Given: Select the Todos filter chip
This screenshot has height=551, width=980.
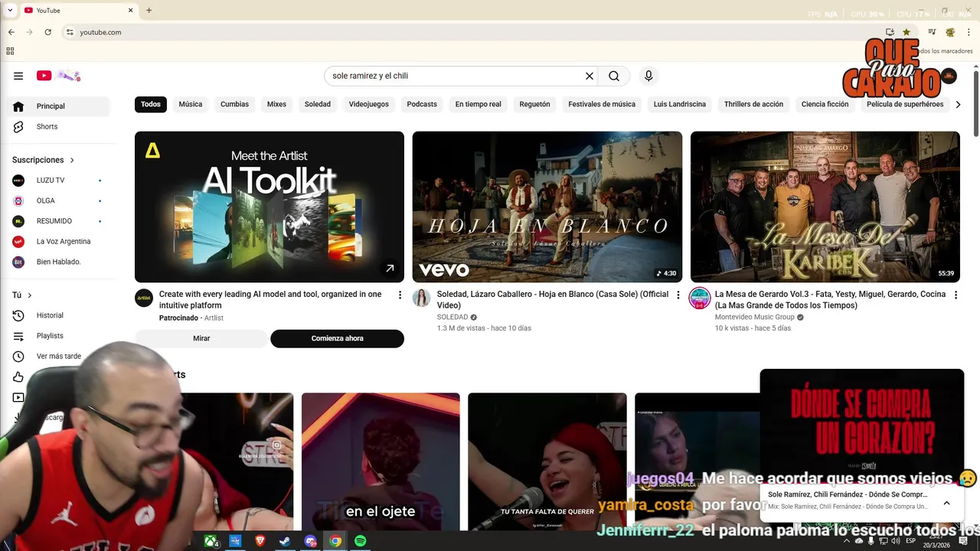Looking at the screenshot, I should 151,104.
